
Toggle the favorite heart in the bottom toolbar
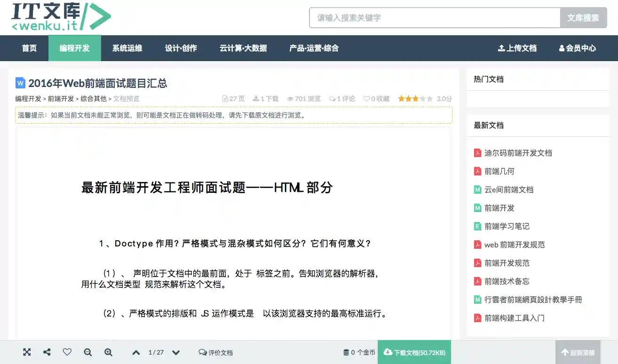(x=67, y=352)
